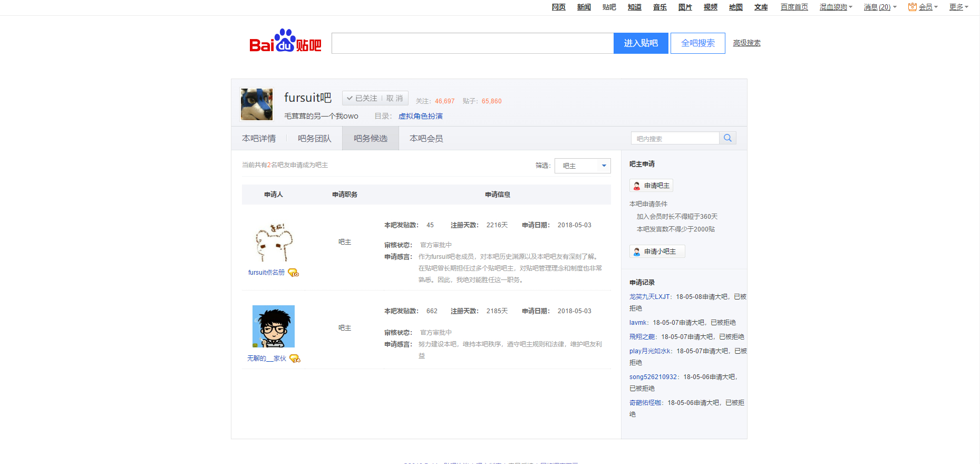Click the member badge next to fursuit点名册
Image resolution: width=980 pixels, height=464 pixels.
[293, 273]
